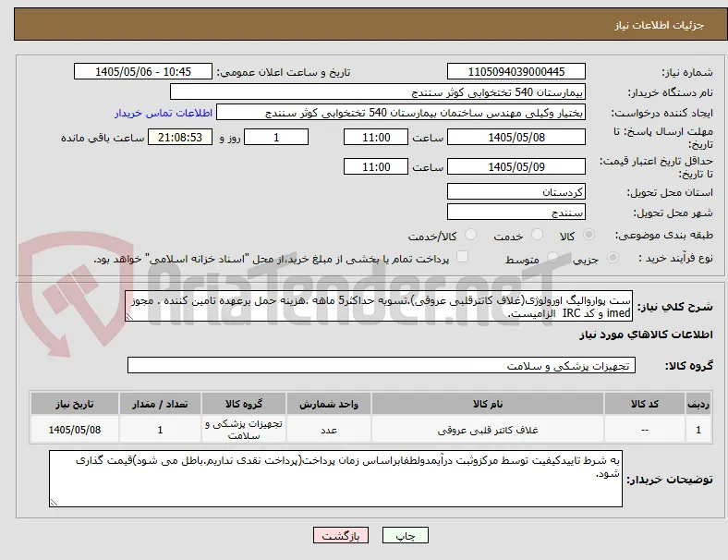Select the خدمت radio button
Image resolution: width=728 pixels, height=560 pixels.
[537, 235]
